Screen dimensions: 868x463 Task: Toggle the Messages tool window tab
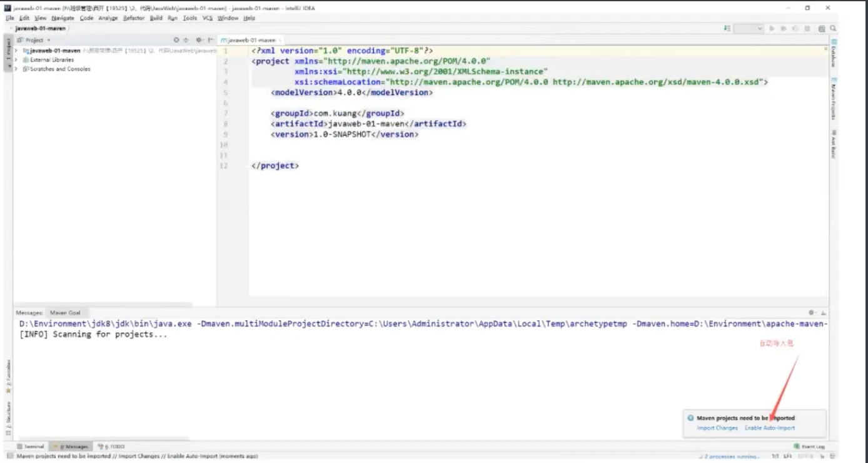coord(71,447)
